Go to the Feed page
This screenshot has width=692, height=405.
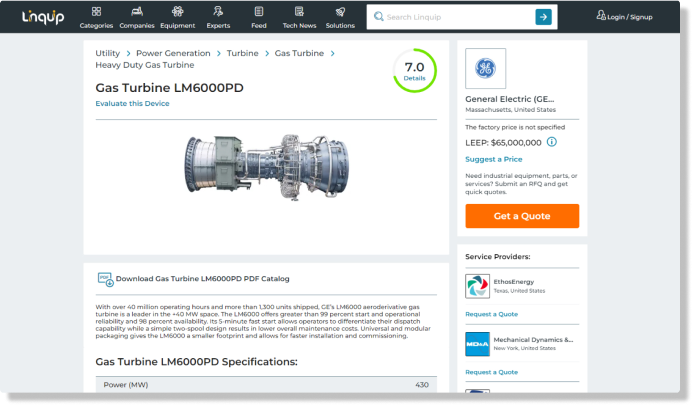click(x=259, y=18)
